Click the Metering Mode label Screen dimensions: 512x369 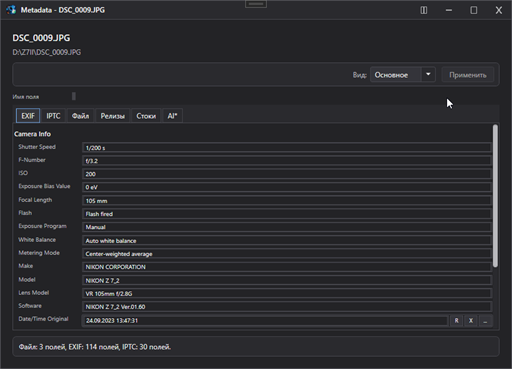(39, 253)
